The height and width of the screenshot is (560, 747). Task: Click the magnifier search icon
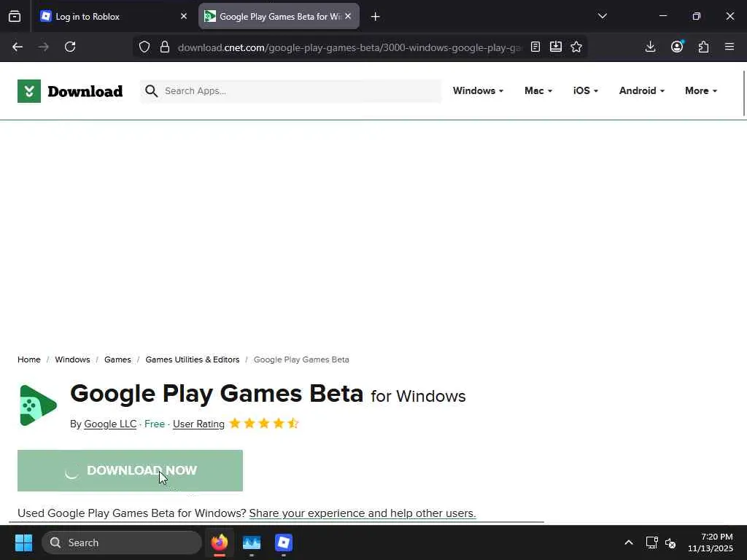[x=152, y=91]
